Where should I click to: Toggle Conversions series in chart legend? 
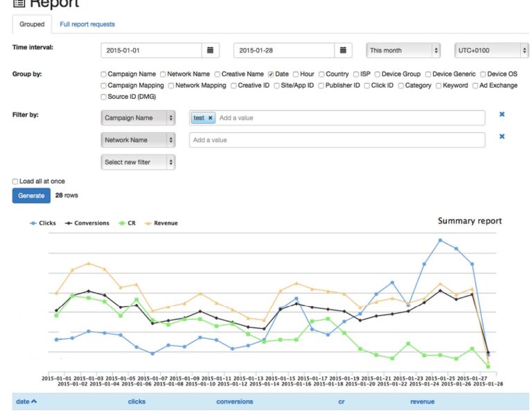point(87,223)
